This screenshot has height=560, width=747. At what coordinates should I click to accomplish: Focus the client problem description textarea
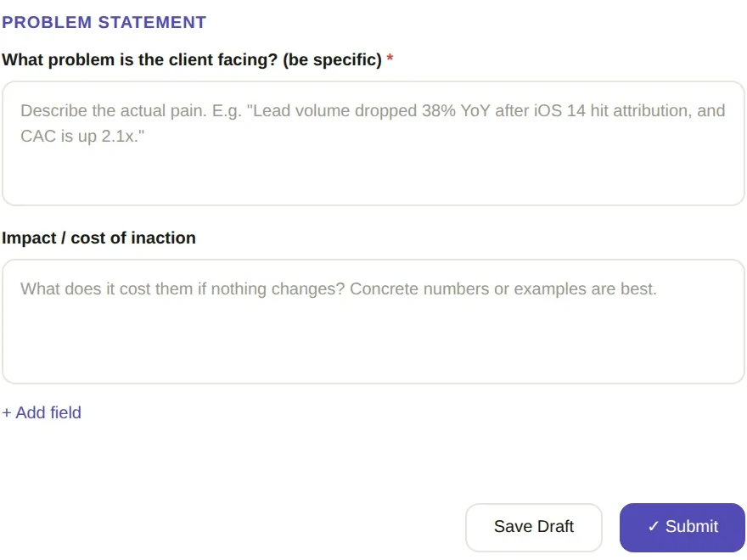point(373,143)
